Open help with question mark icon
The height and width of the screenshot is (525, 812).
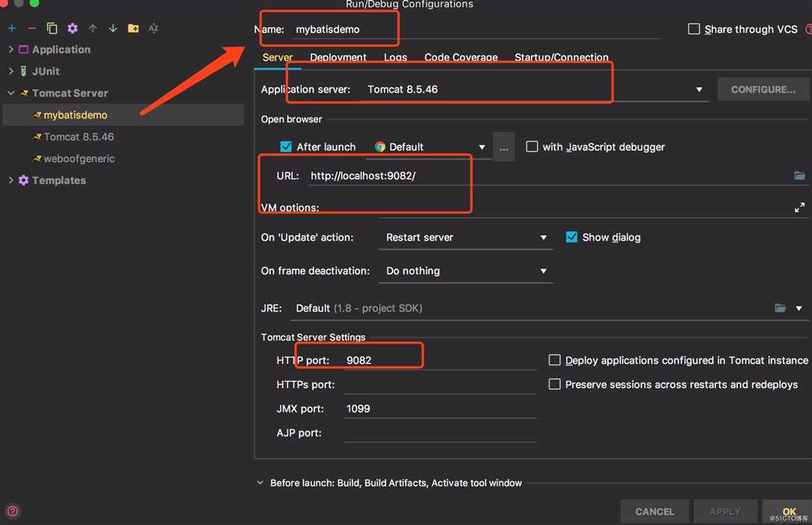12,512
